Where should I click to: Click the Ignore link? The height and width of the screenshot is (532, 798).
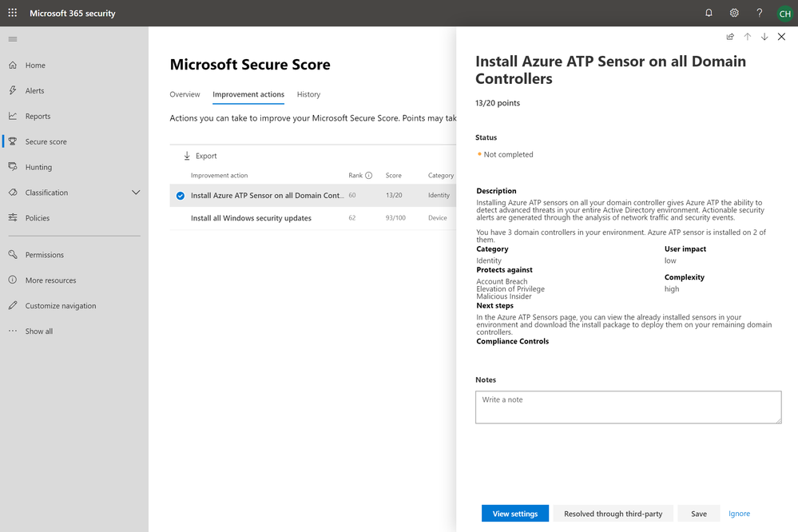(739, 514)
